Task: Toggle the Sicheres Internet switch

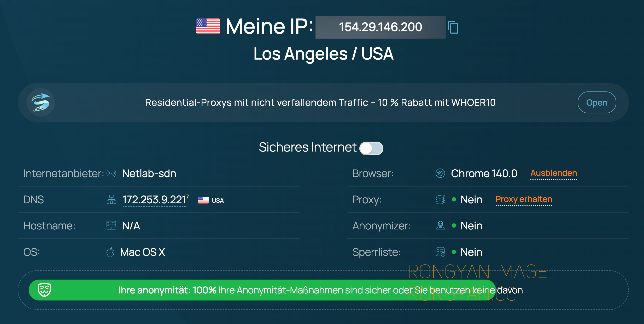Action: (x=371, y=148)
